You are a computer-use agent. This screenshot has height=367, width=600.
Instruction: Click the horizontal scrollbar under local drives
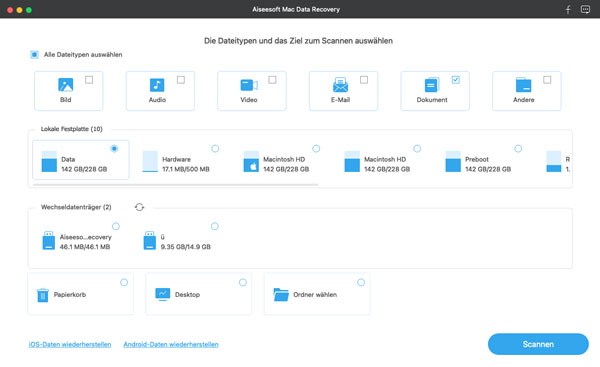pos(176,184)
